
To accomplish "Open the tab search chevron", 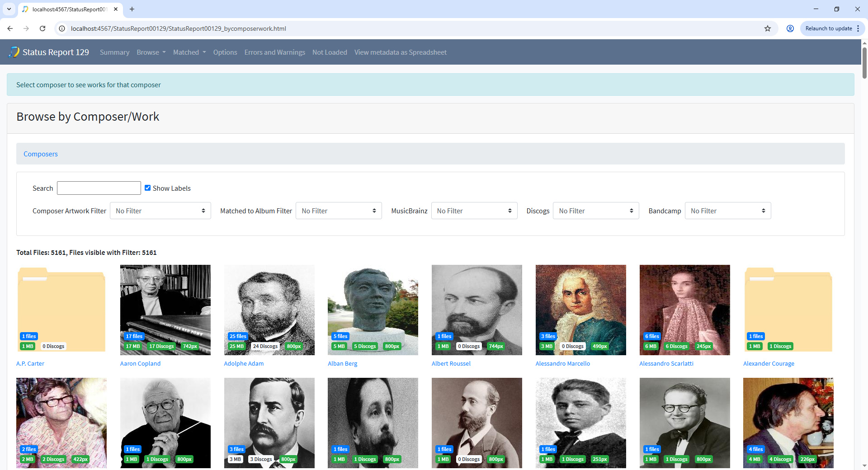I will 9,9.
